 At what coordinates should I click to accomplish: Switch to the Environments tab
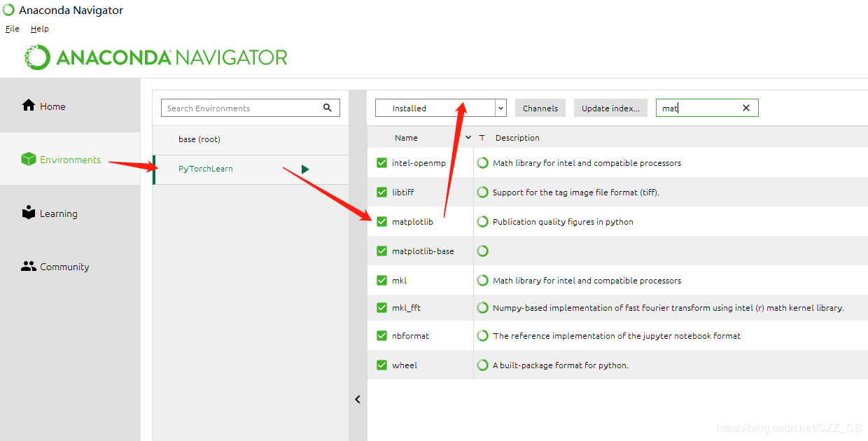tap(70, 160)
